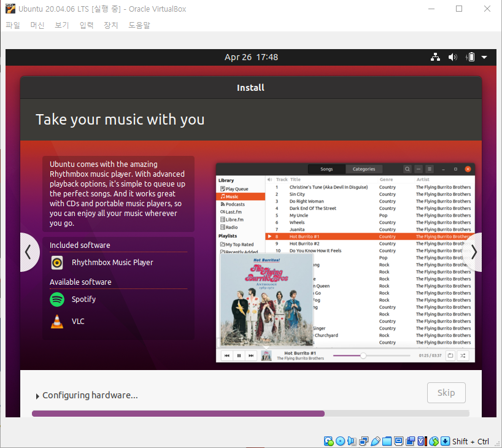Open the 파일 menu in VirtualBox
The image size is (502, 448).
tap(13, 25)
